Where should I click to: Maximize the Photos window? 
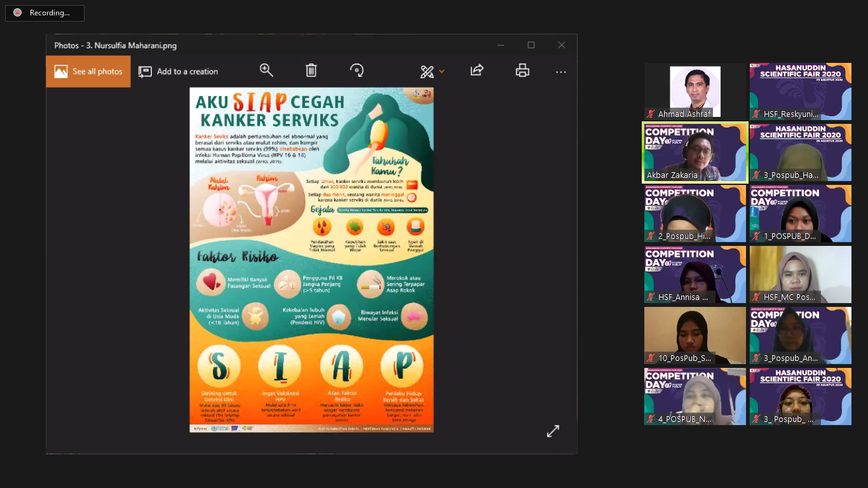pos(531,45)
